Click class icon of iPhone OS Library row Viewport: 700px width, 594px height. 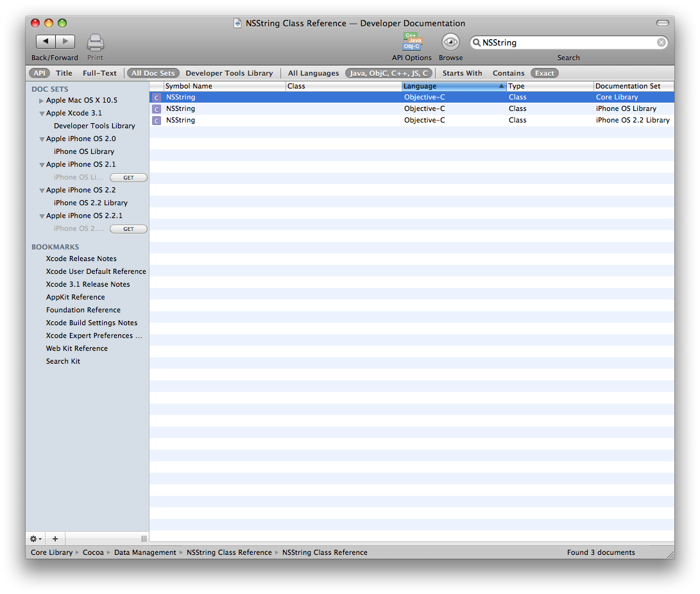[157, 109]
